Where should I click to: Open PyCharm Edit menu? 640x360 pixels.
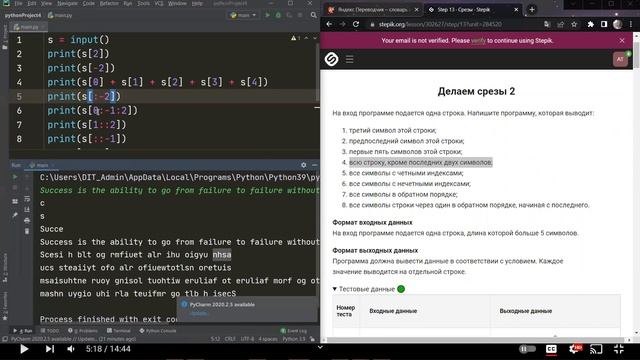point(32,3)
